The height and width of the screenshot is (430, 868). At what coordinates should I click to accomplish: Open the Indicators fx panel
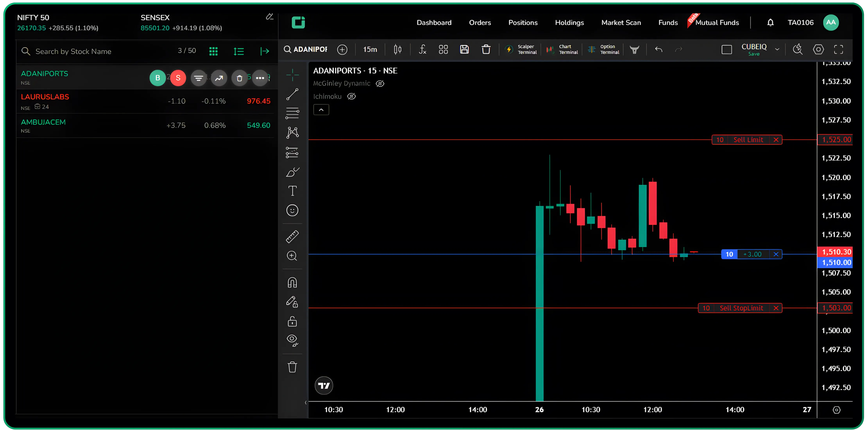tap(423, 49)
